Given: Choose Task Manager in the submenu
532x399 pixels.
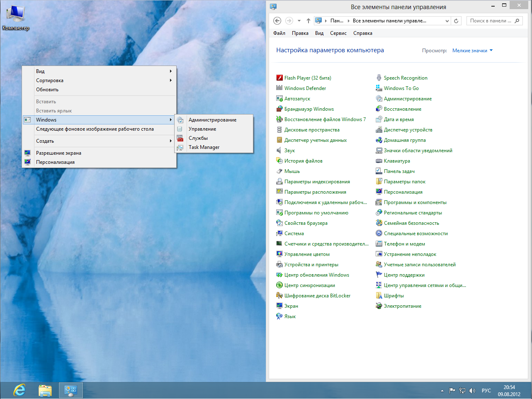Looking at the screenshot, I should pyautogui.click(x=214, y=147).
